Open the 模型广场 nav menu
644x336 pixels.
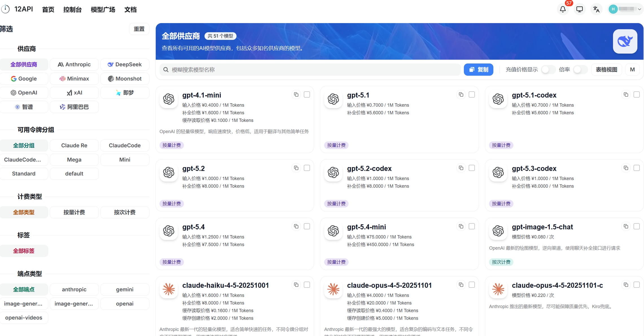(x=103, y=10)
